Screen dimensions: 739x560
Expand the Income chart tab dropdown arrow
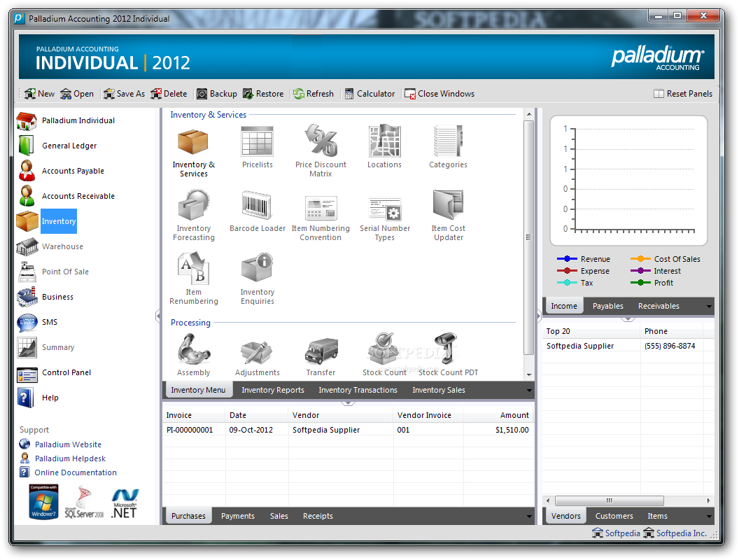pos(710,307)
